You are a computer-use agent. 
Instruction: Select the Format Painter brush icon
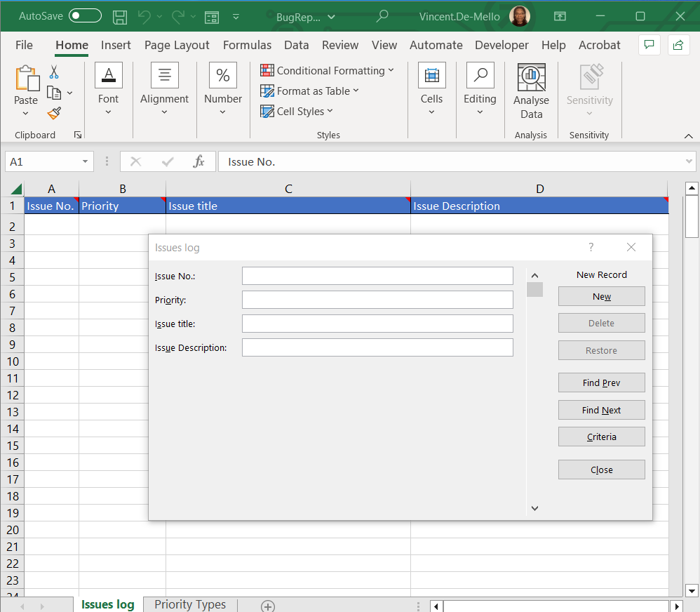click(54, 113)
